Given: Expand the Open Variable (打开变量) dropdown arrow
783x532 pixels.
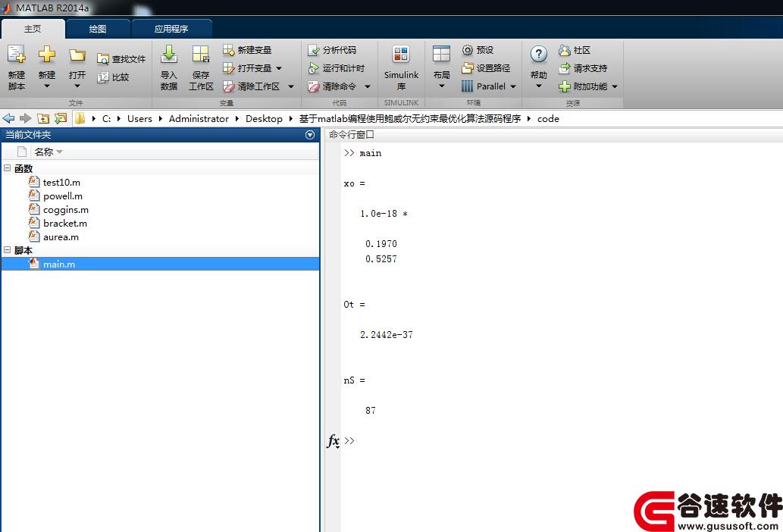Looking at the screenshot, I should 279,68.
